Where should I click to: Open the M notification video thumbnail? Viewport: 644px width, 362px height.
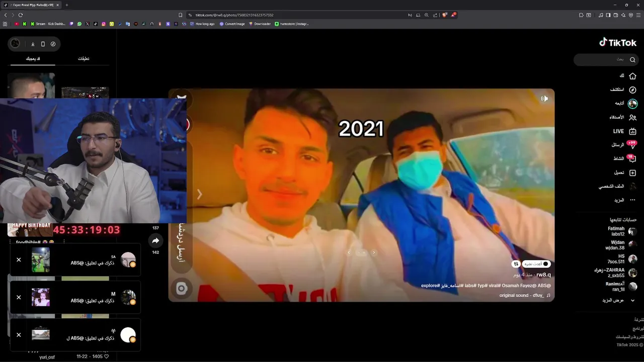41,297
